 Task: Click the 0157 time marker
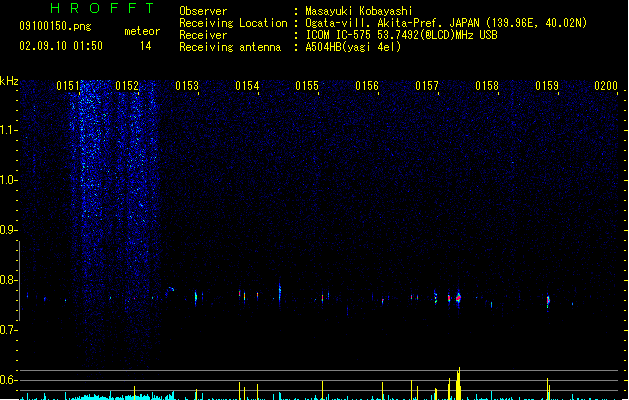[427, 86]
